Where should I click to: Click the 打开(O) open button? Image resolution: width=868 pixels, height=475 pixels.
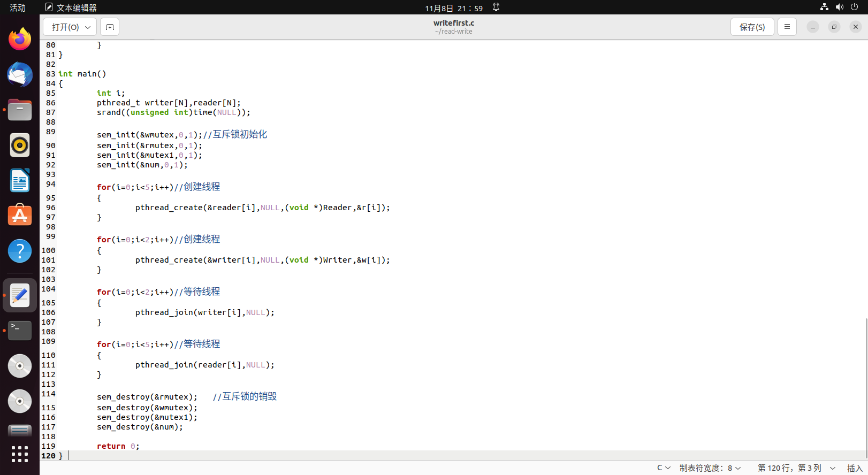coord(65,27)
